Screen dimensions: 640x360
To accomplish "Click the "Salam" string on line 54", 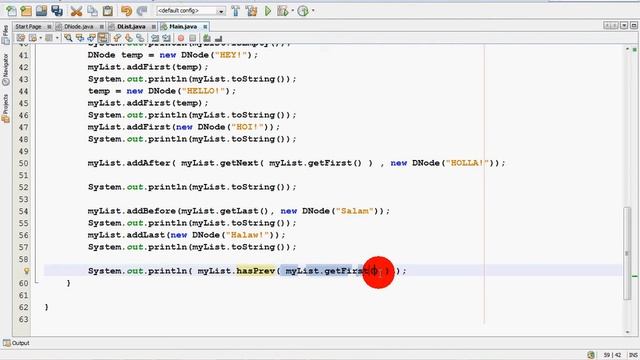I will coord(354,211).
